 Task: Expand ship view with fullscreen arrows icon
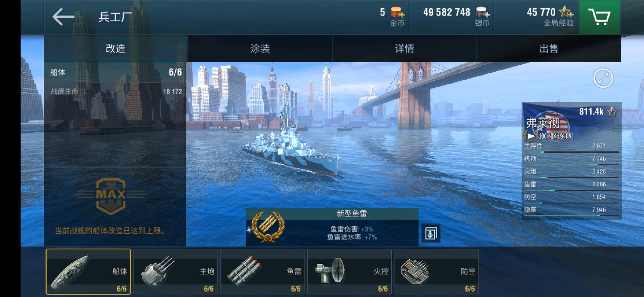[x=603, y=78]
